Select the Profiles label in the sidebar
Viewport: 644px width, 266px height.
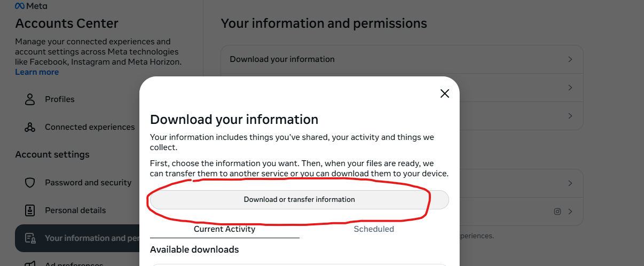tap(60, 99)
